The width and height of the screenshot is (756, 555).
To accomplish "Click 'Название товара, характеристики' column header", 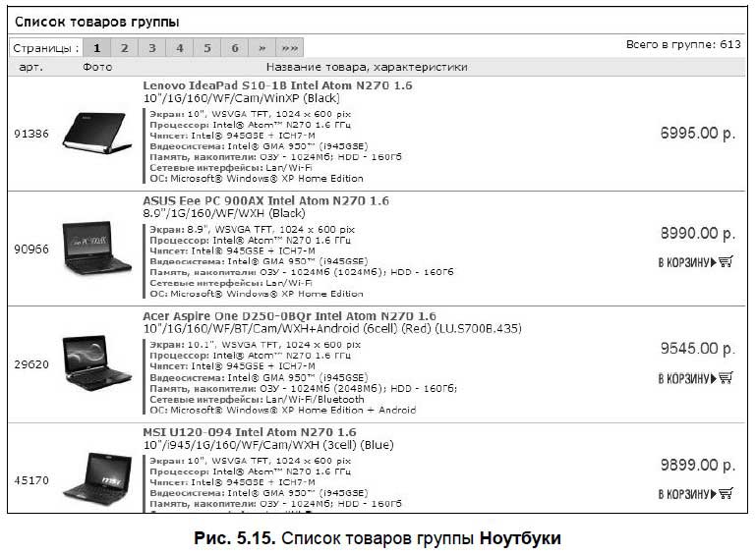I will pos(367,67).
